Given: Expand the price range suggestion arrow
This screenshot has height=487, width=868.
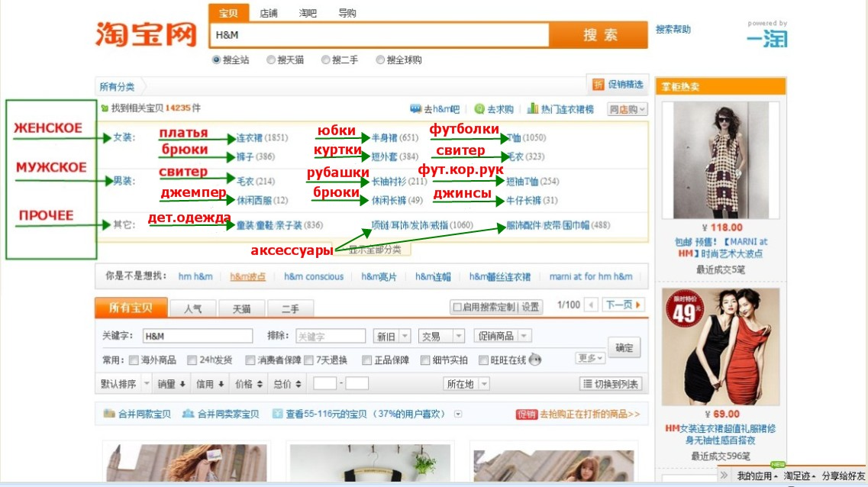Looking at the screenshot, I should coord(458,414).
